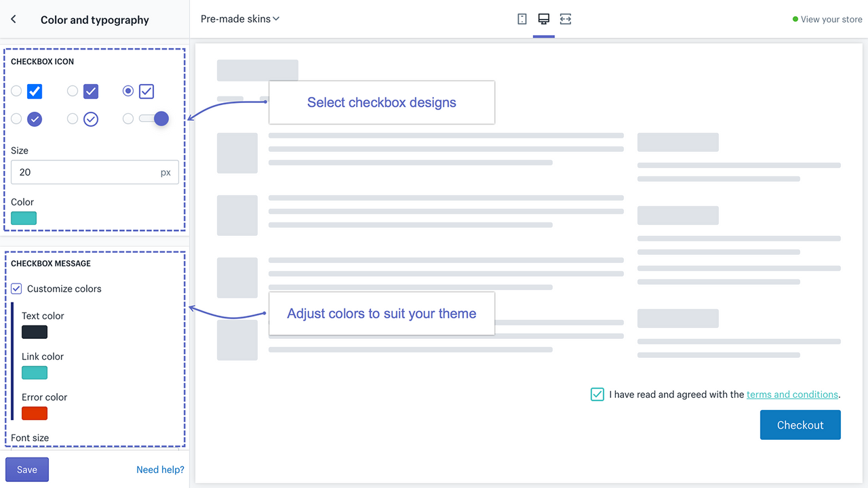Image resolution: width=868 pixels, height=488 pixels.
Task: Switch preview to mobile phone view
Action: 521,19
